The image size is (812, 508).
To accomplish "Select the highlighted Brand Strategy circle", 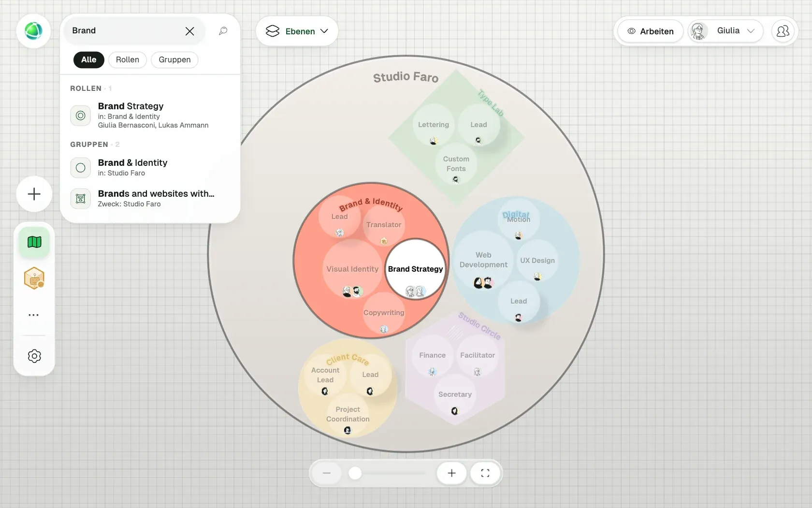I will tap(415, 269).
